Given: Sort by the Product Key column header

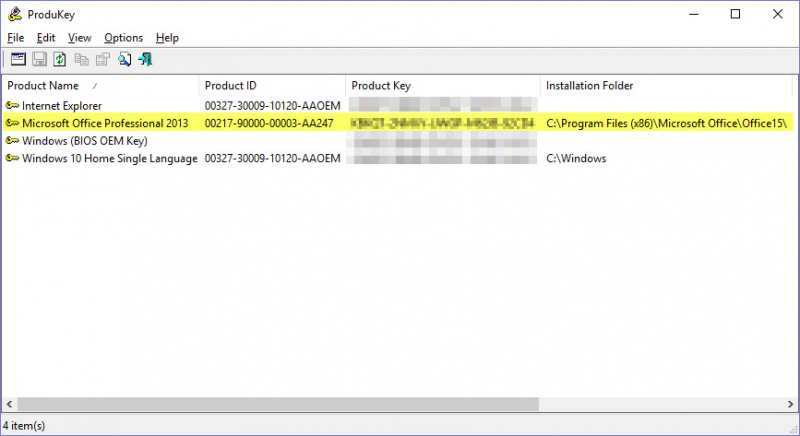Looking at the screenshot, I should [443, 86].
